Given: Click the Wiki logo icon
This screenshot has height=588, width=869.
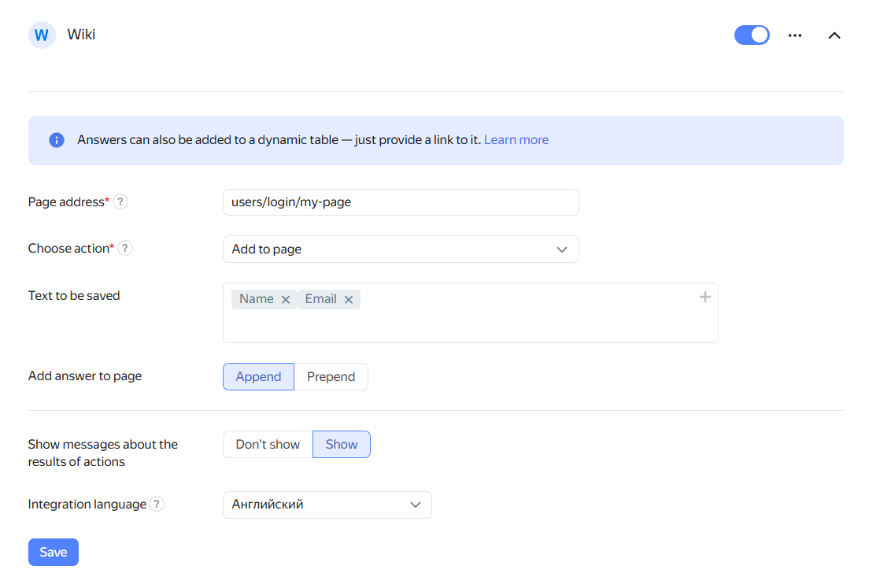Looking at the screenshot, I should pyautogui.click(x=42, y=35).
